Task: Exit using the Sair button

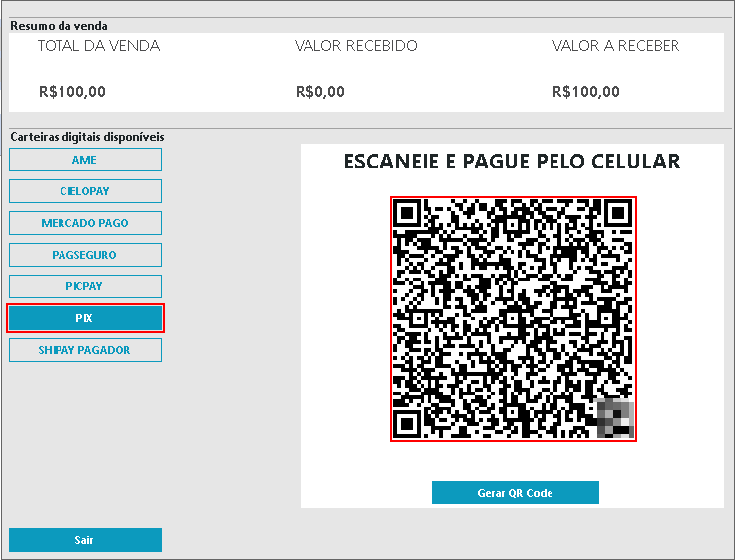Action: pos(85,540)
